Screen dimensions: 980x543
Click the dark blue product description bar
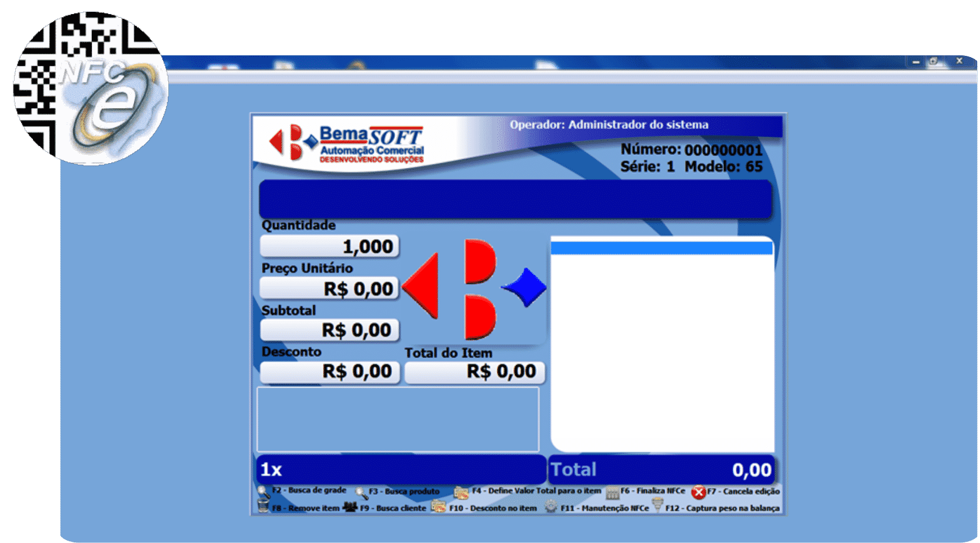[x=516, y=199]
